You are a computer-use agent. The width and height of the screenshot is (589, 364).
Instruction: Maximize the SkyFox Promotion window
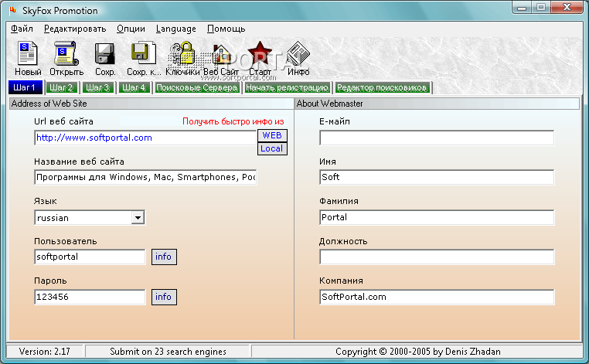541,7
